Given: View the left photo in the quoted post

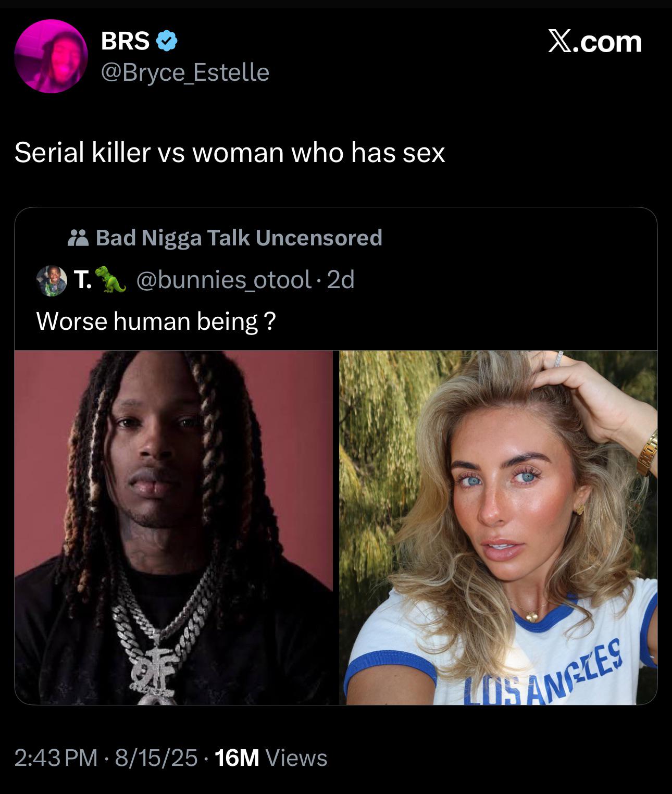Looking at the screenshot, I should (173, 527).
